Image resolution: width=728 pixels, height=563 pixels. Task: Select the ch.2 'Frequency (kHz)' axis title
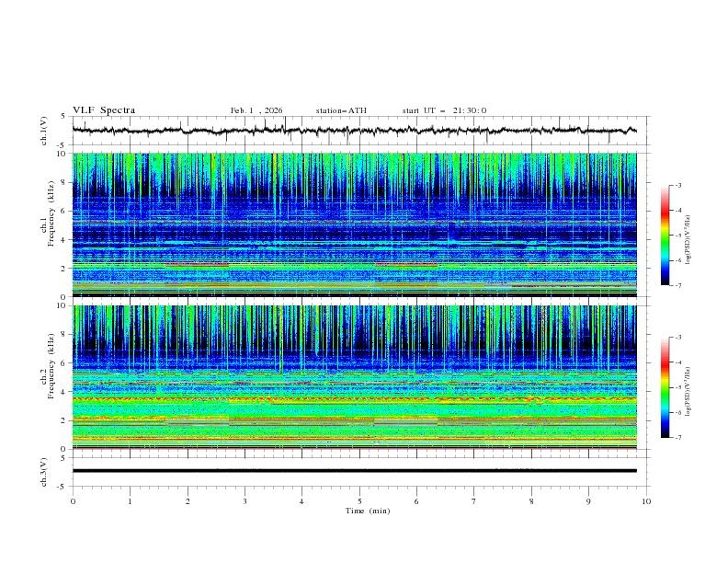51,366
